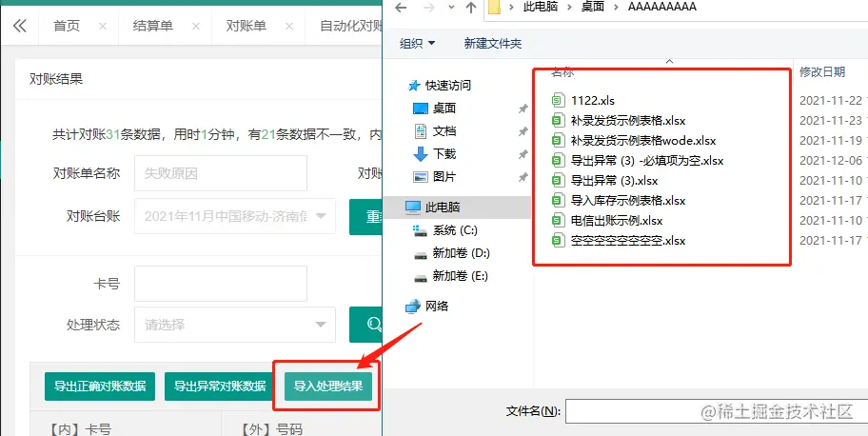Switch to the 首页 tab
Viewport: 868px width, 436px height.
(67, 26)
